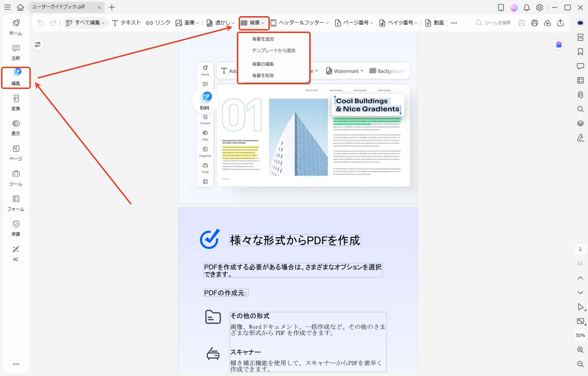Screen dimensions: 588x376
Task: Click the zoom in control near 50%
Action: [580, 350]
